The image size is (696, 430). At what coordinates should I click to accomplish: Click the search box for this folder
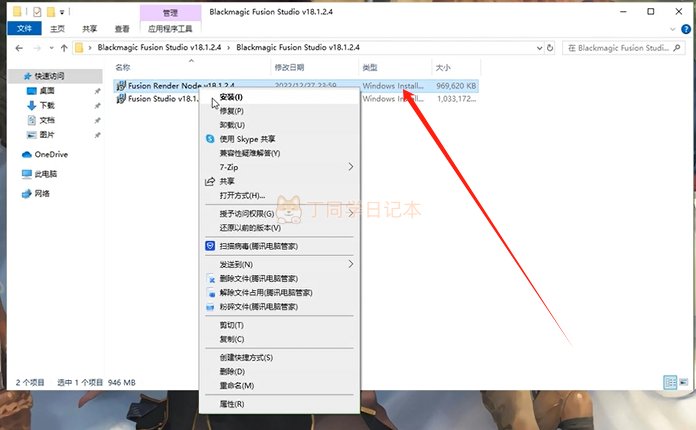click(623, 47)
